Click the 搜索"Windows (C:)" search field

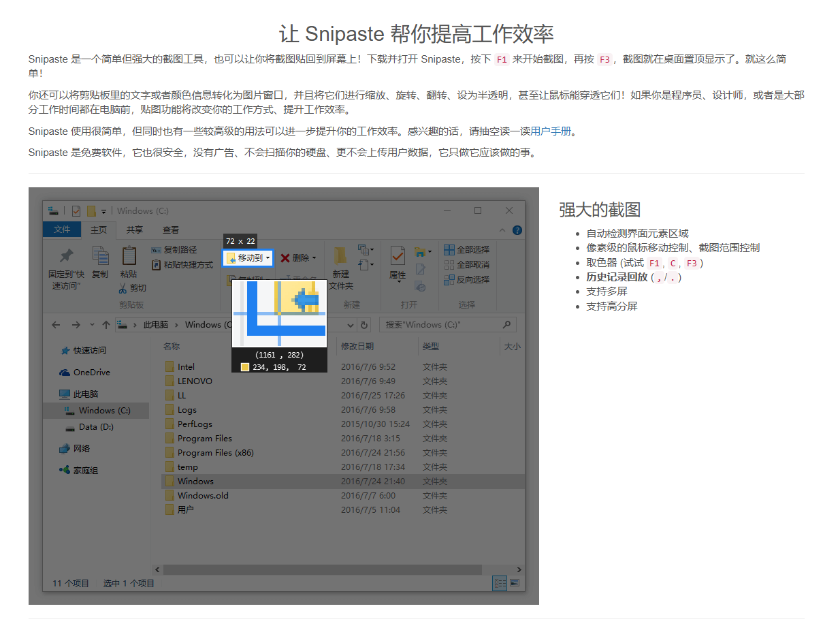click(447, 325)
